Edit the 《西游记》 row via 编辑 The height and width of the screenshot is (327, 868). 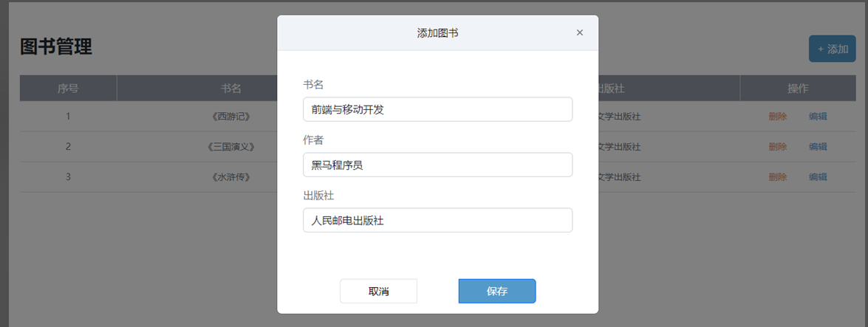point(818,116)
